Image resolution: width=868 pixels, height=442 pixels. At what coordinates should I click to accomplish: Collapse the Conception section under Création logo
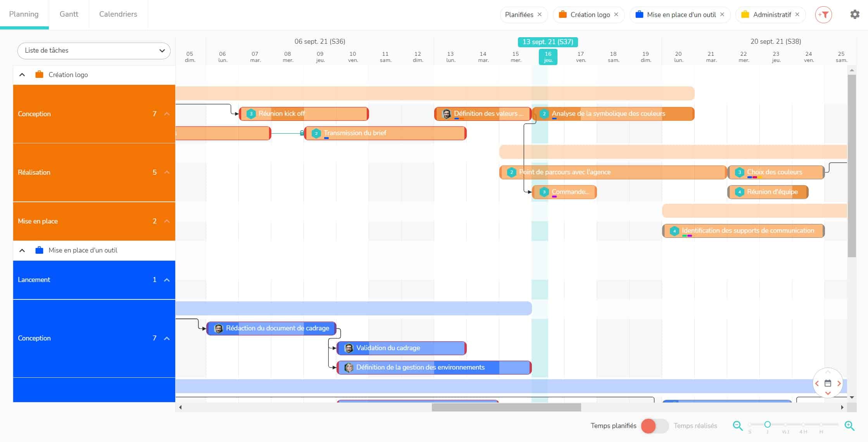point(166,114)
